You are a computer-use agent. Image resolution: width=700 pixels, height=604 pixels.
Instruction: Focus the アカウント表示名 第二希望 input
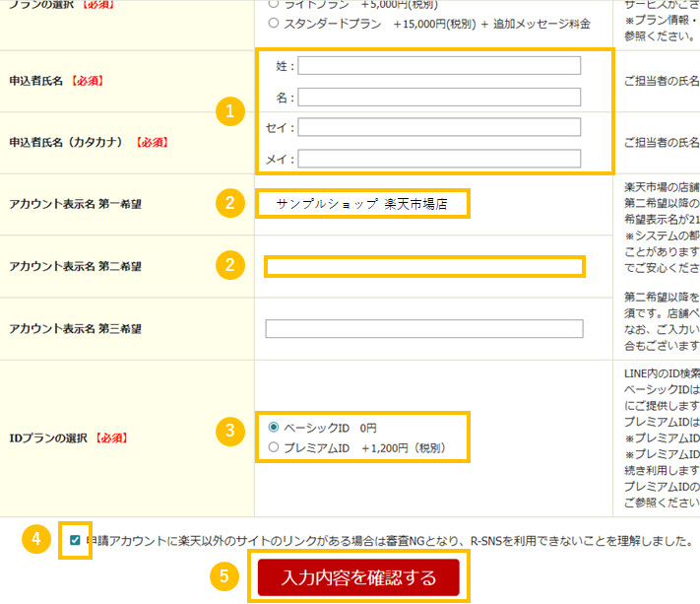(x=424, y=266)
